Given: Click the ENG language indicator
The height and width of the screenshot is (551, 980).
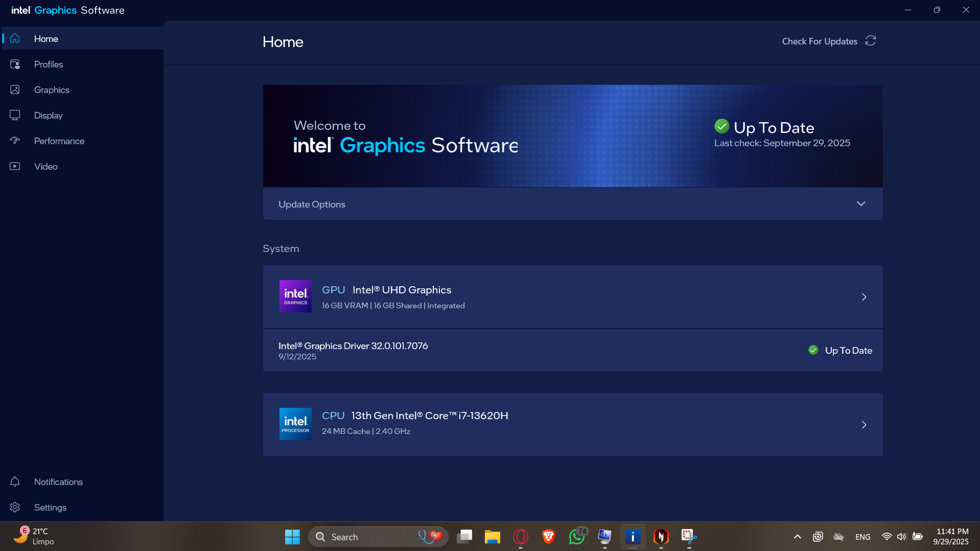Looking at the screenshot, I should pos(862,537).
